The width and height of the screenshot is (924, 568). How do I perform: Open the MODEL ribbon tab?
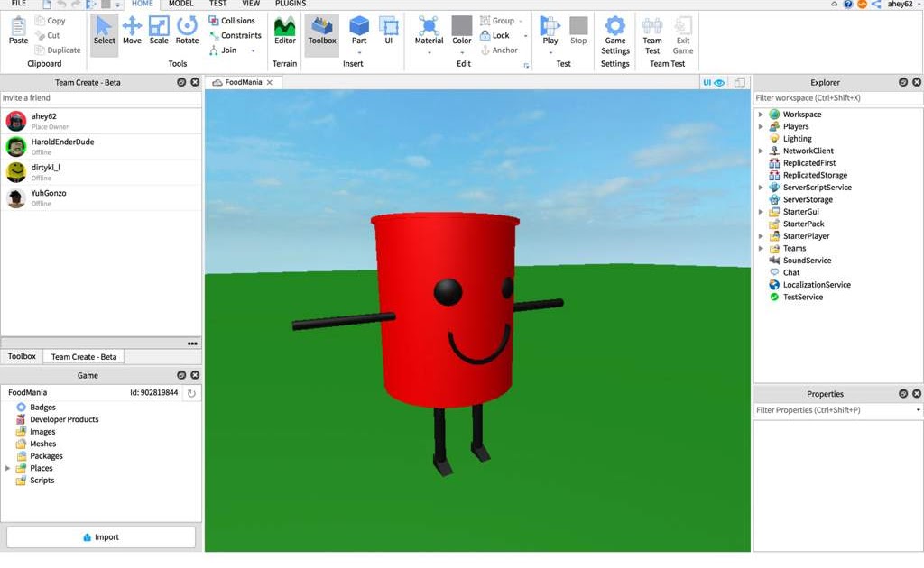coord(180,4)
